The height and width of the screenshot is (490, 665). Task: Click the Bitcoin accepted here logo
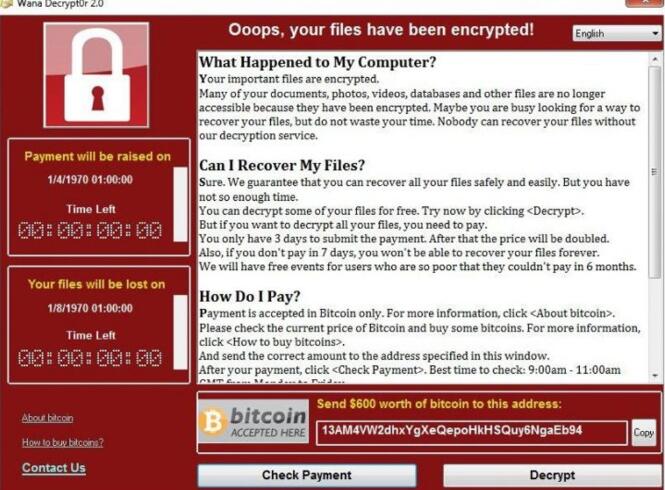tap(253, 422)
